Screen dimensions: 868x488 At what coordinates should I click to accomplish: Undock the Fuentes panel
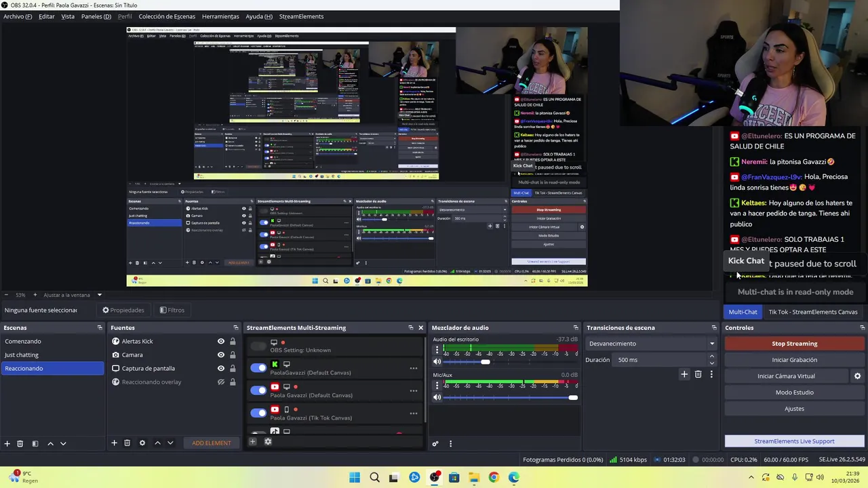(x=235, y=327)
